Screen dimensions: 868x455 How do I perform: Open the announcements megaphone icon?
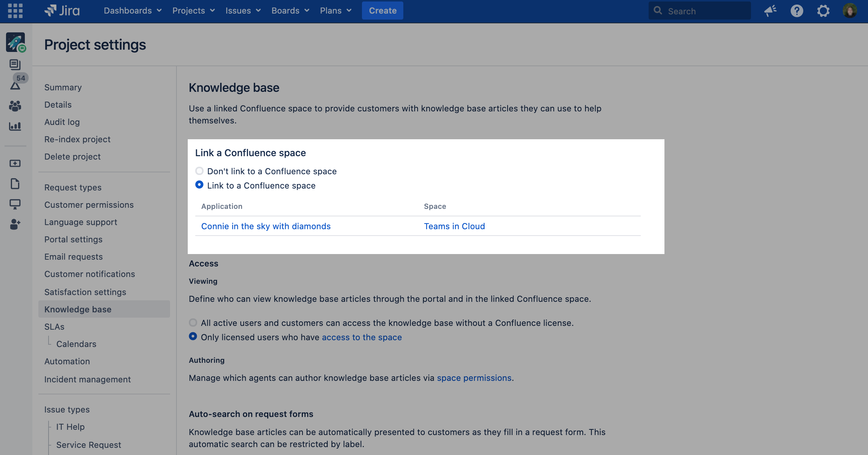[x=769, y=11]
